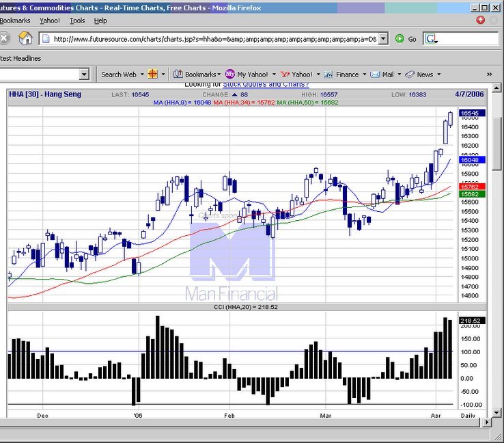This screenshot has width=504, height=443.
Task: Expand the Mail dropdown arrow
Action: click(x=400, y=75)
